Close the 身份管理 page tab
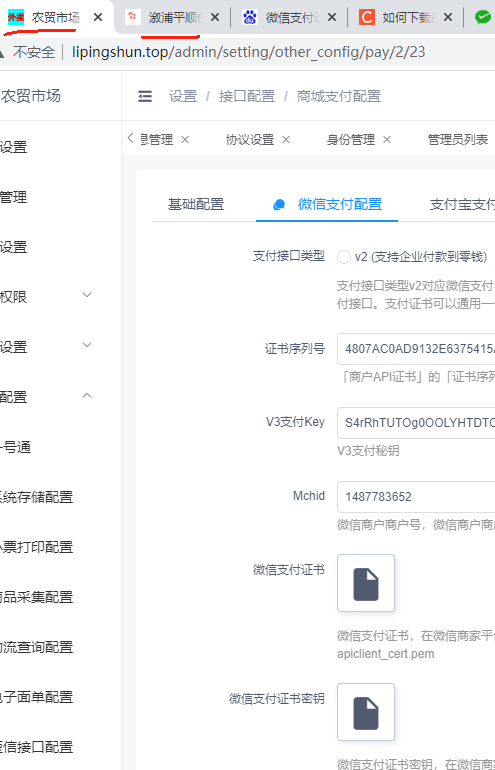 pyautogui.click(x=387, y=140)
